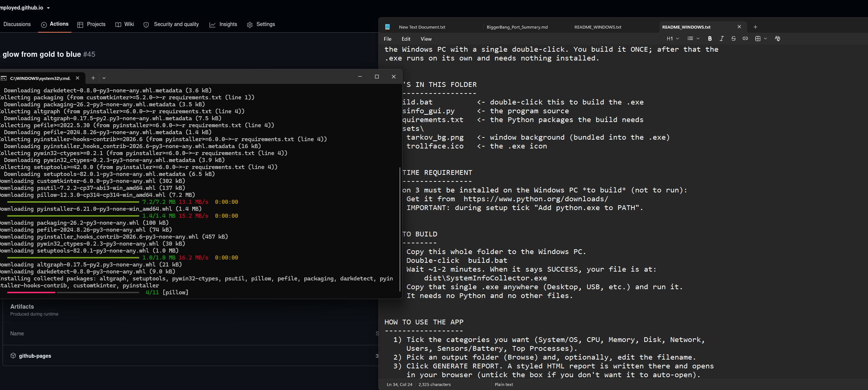
Task: Click the python.org downloads URL text
Action: pyautogui.click(x=535, y=199)
